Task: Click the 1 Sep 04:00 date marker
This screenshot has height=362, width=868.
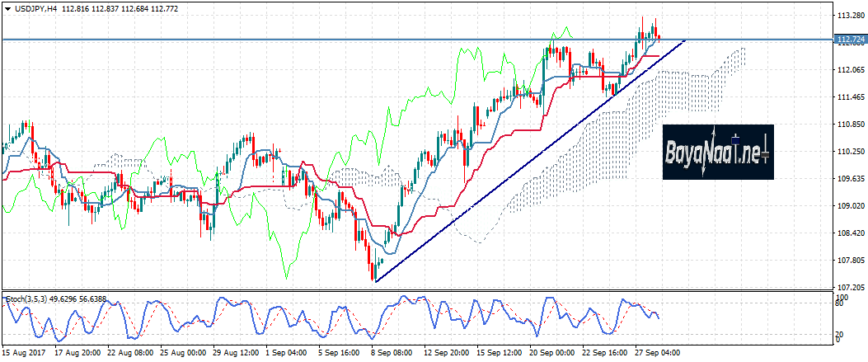Action: coord(287,353)
